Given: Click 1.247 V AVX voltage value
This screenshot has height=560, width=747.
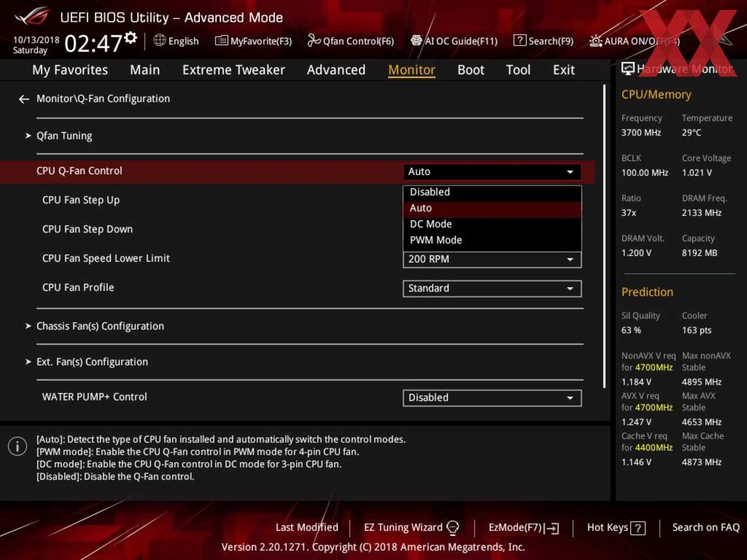Looking at the screenshot, I should tap(637, 422).
